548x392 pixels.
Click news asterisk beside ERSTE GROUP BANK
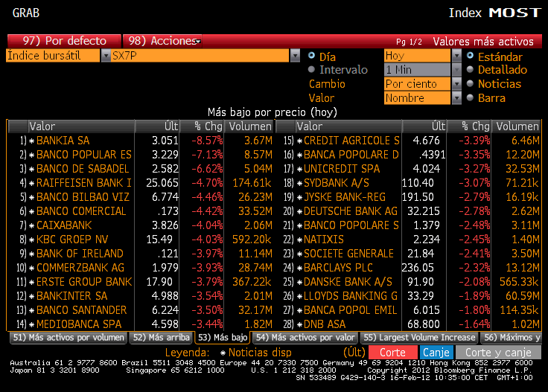tap(31, 283)
